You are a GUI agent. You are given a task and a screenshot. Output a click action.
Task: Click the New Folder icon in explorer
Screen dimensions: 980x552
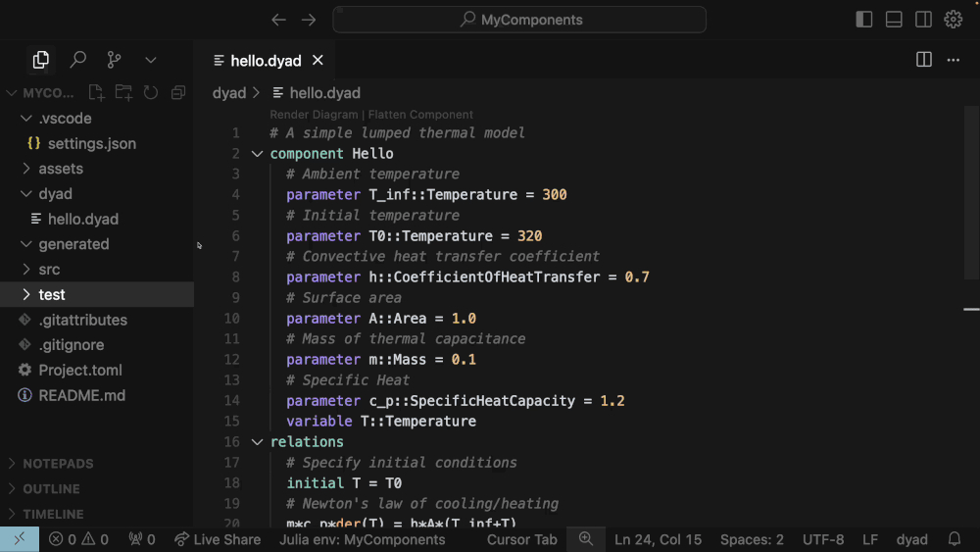(x=123, y=93)
